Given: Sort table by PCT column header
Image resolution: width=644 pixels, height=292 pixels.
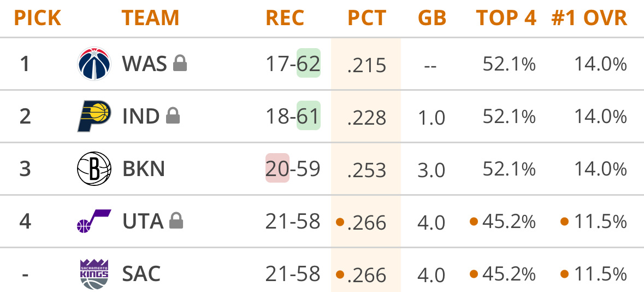Looking at the screenshot, I should pos(367,19).
